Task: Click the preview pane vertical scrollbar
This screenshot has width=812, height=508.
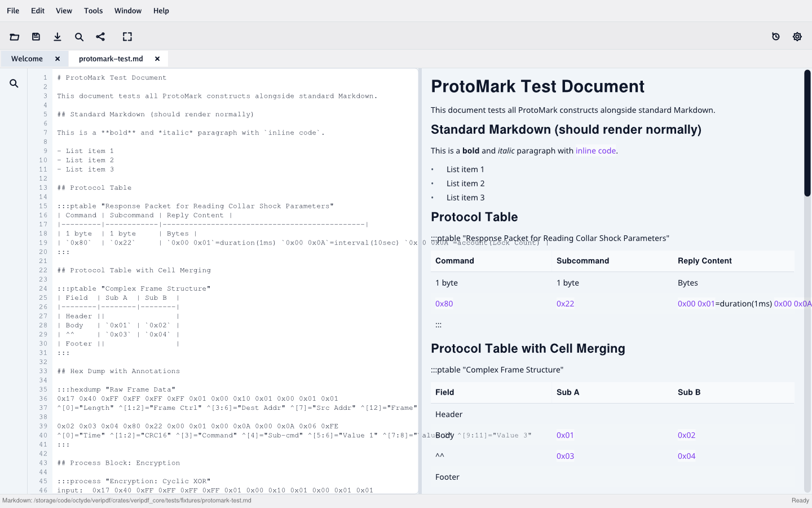Action: coord(807,133)
